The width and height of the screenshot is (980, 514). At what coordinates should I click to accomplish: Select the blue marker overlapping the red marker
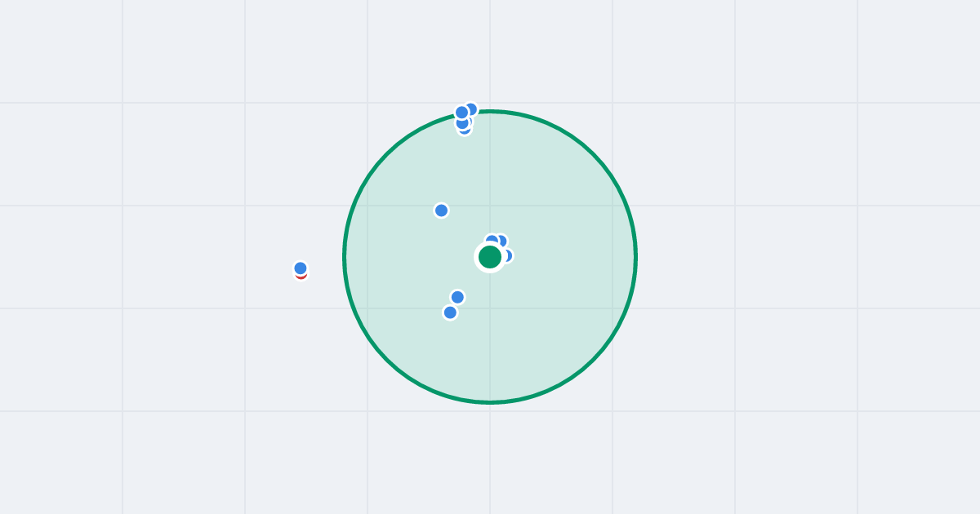301,268
